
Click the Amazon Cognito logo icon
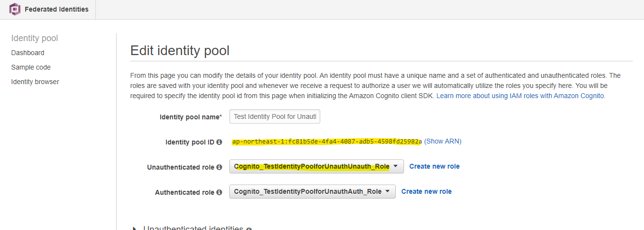pyautogui.click(x=15, y=9)
